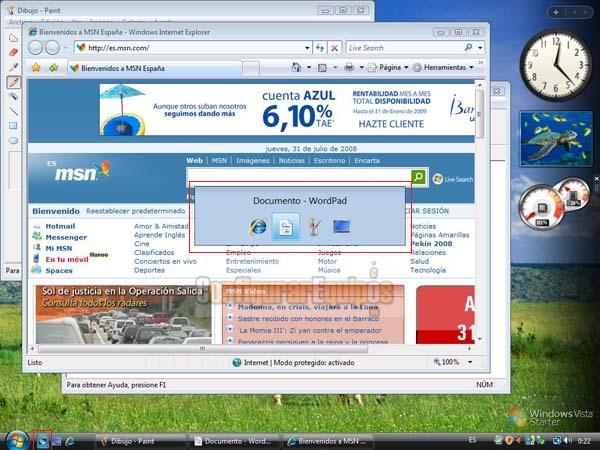
Task: Focus the IE address bar
Action: [x=192, y=48]
